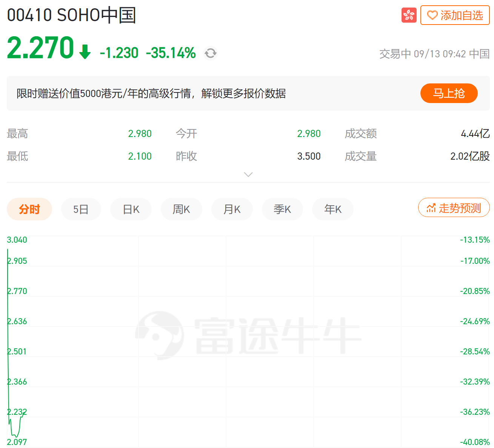Click the 最高 label

pyautogui.click(x=17, y=134)
